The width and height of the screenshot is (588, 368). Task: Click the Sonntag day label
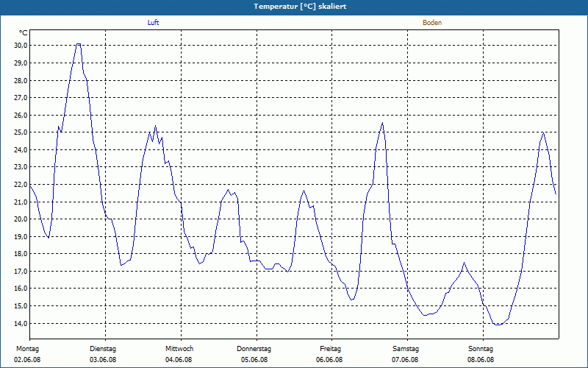point(481,349)
